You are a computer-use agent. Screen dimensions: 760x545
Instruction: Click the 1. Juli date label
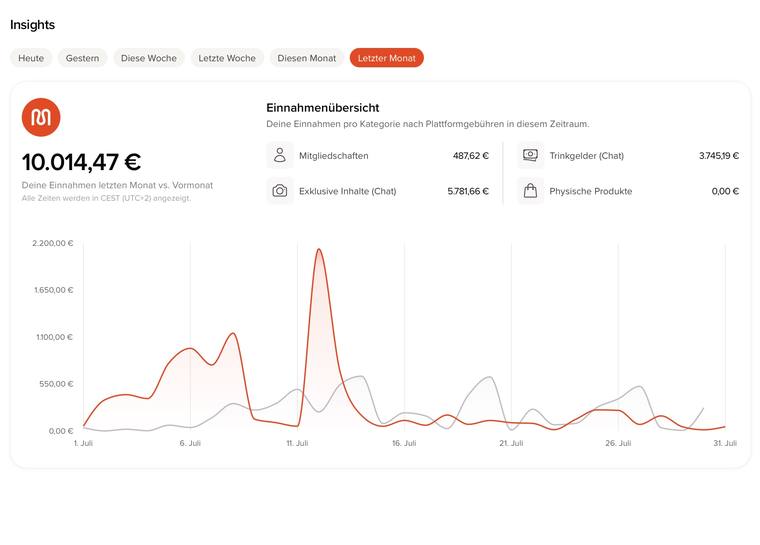(x=83, y=443)
